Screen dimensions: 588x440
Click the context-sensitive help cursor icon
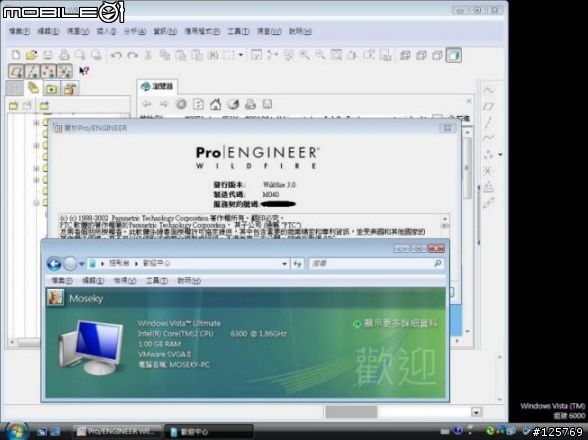[84, 71]
